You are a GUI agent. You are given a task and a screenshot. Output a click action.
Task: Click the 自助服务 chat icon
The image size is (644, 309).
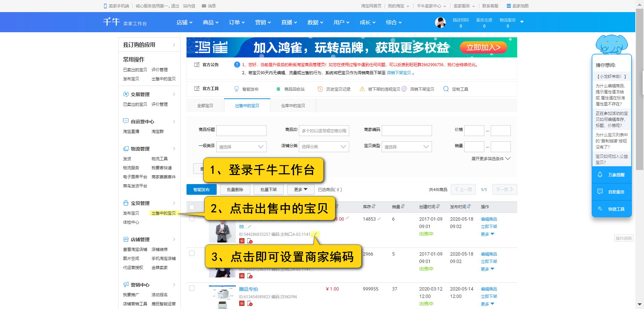point(600,192)
